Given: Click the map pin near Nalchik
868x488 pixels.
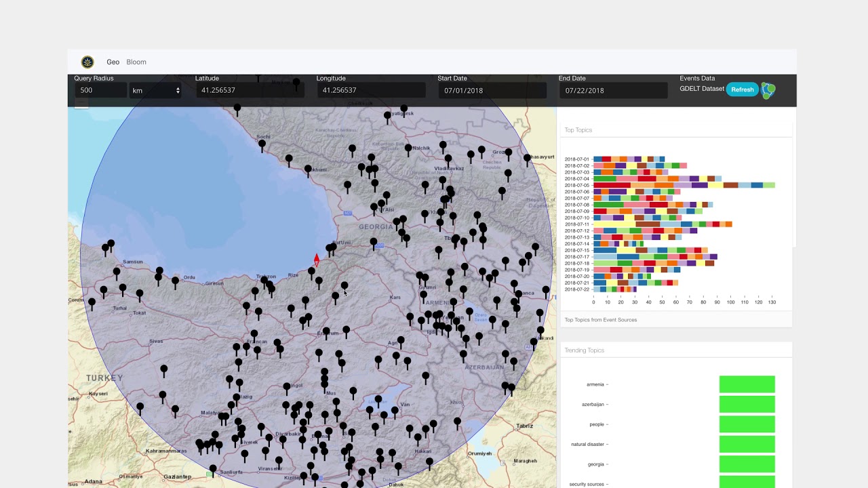Looking at the screenshot, I should click(x=408, y=148).
